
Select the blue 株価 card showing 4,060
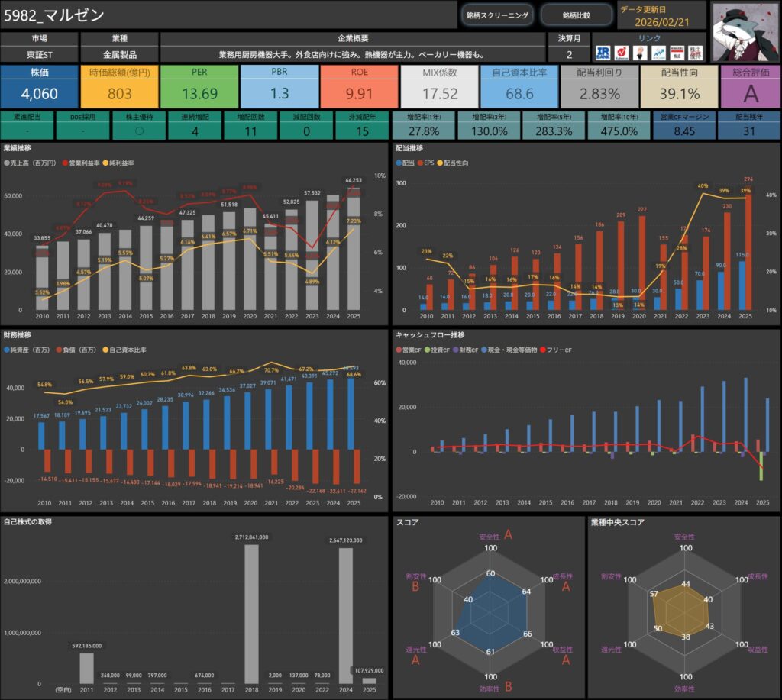39,86
